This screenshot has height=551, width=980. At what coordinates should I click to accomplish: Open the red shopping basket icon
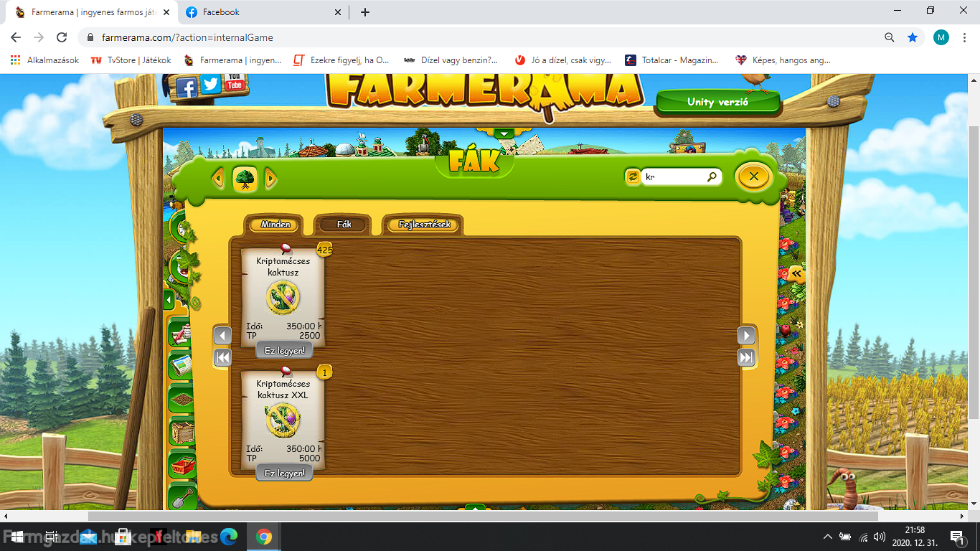click(x=182, y=464)
